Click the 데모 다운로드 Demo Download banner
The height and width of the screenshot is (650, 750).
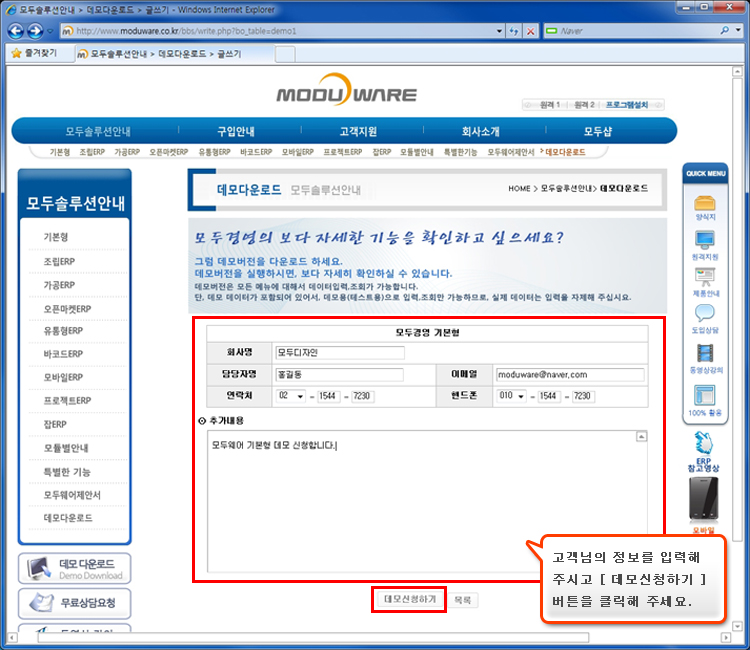coord(75,568)
